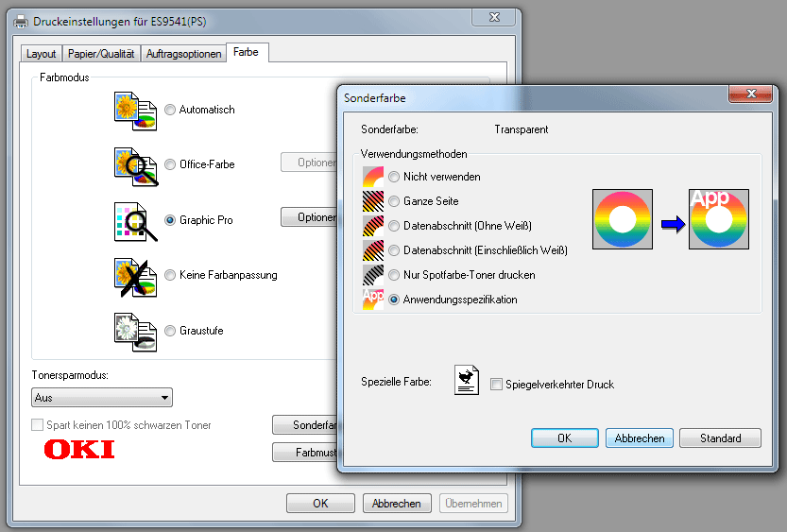Click the Standard button in Sonderfarbe
The height and width of the screenshot is (532, 787).
point(721,438)
